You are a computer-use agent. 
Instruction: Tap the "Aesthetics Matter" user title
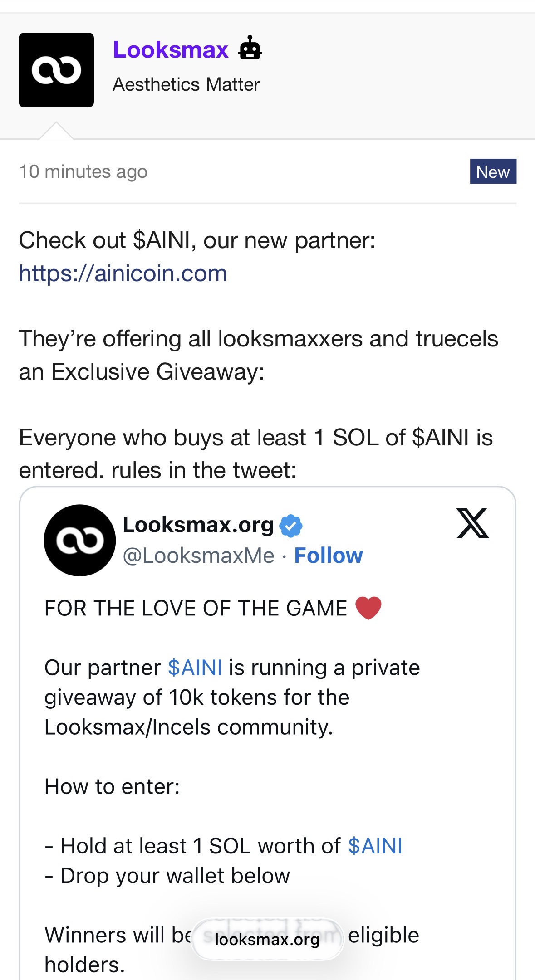point(186,84)
